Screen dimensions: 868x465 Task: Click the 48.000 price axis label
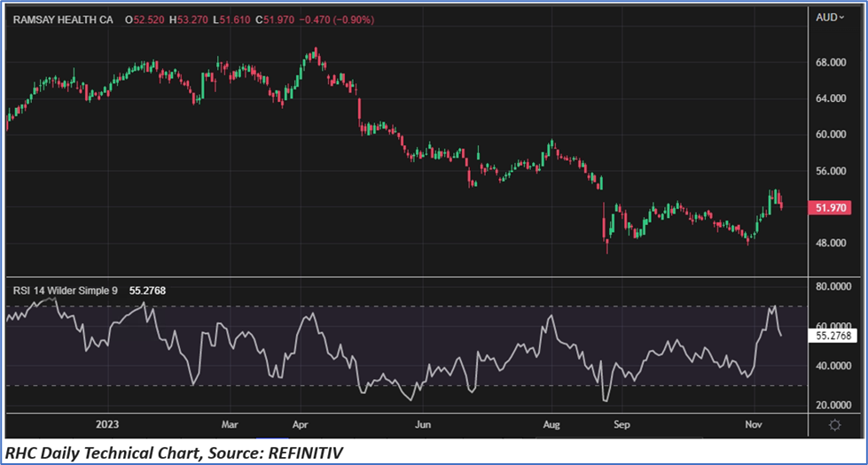click(x=831, y=243)
